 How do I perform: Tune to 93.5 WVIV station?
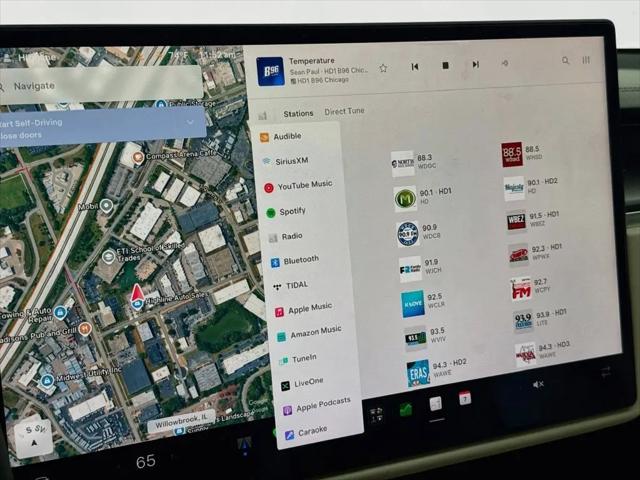(424, 338)
